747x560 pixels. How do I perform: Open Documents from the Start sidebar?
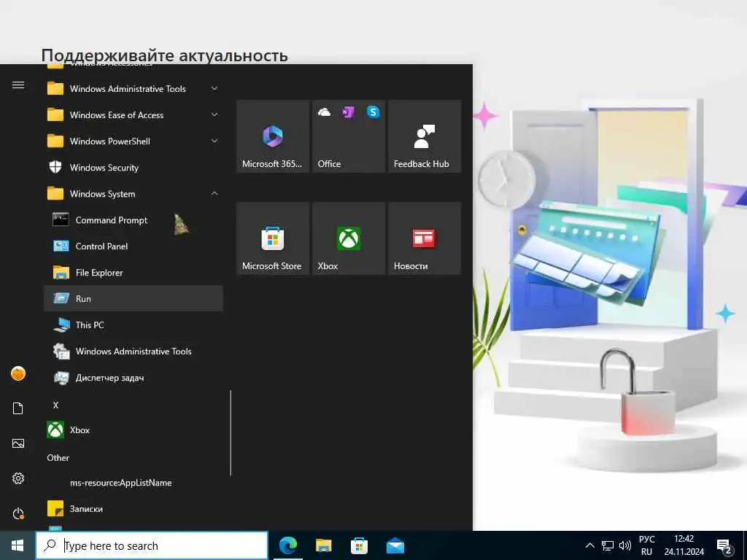tap(18, 408)
